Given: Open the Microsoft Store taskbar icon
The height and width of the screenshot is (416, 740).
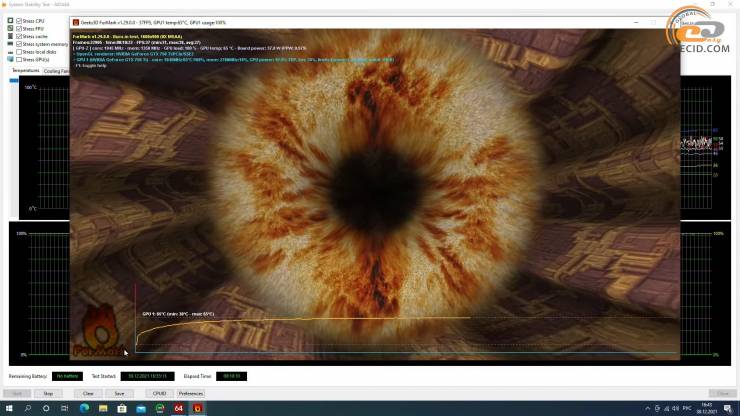Looking at the screenshot, I should pyautogui.click(x=120, y=408).
